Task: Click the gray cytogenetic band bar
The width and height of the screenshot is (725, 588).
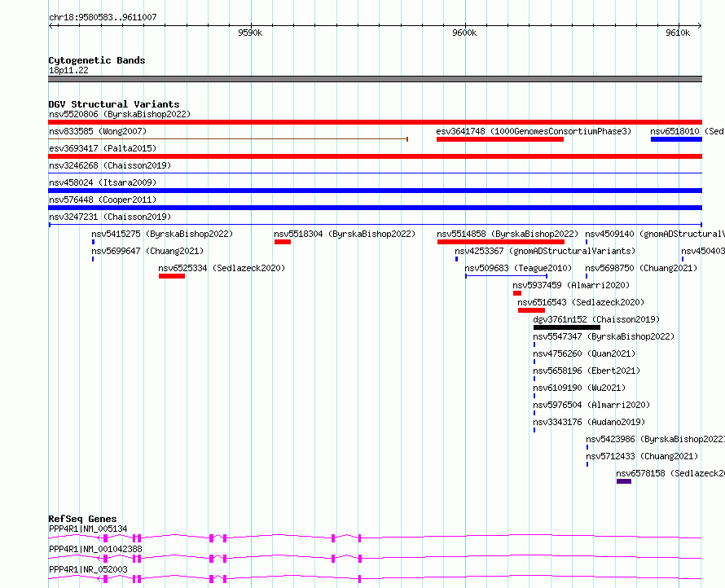Action: (375, 79)
